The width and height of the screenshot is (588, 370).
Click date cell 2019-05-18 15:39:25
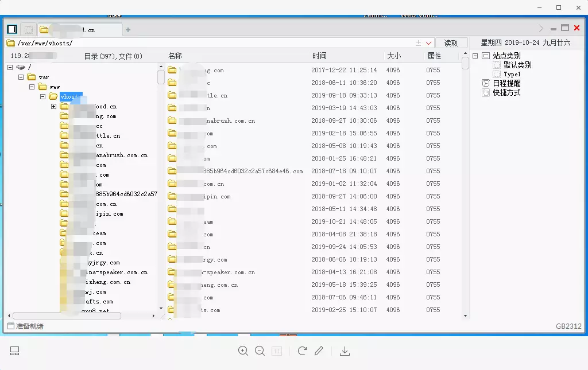[x=344, y=285]
